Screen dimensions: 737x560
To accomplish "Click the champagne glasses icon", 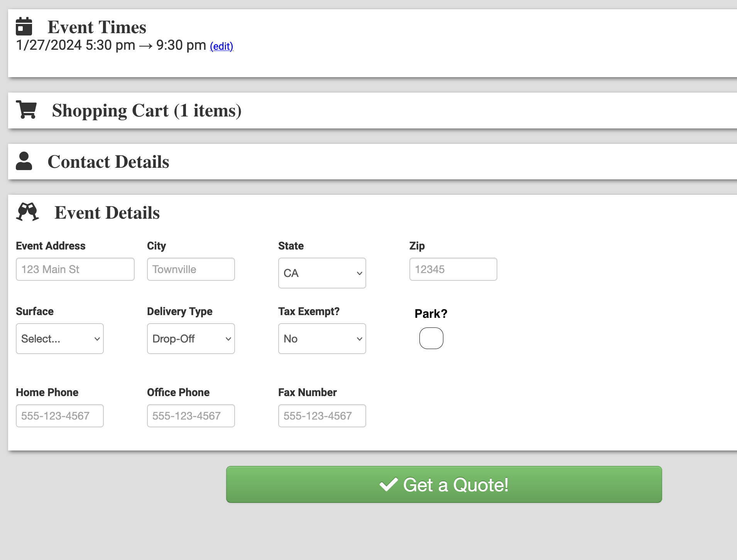I will point(27,212).
